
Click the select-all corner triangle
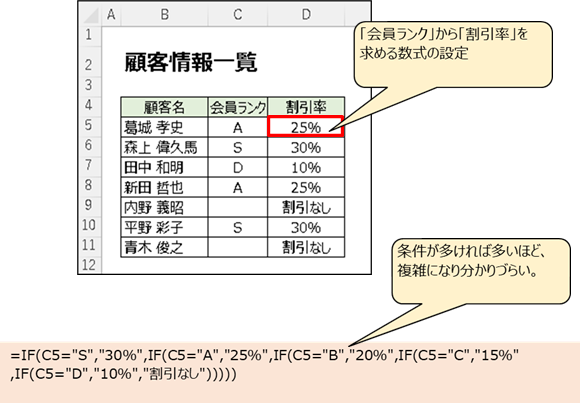point(90,14)
